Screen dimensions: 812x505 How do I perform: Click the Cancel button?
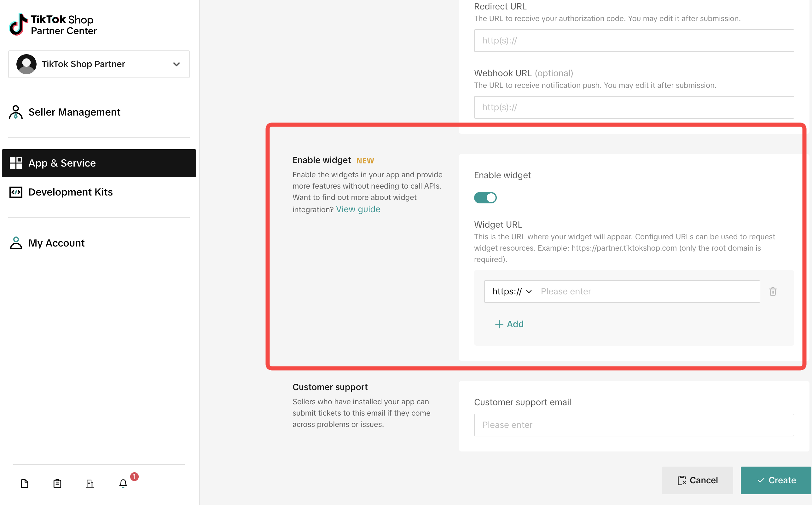pyautogui.click(x=697, y=480)
